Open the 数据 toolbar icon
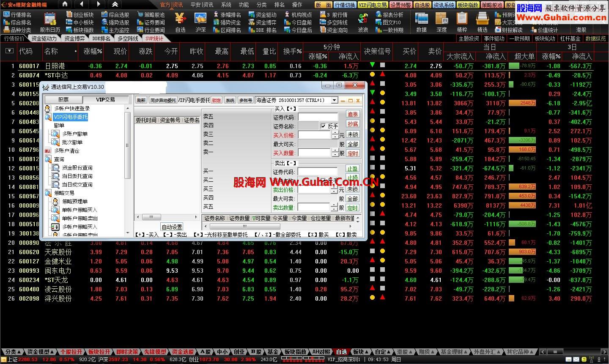Screen dimensions: 609x364 (421, 19)
